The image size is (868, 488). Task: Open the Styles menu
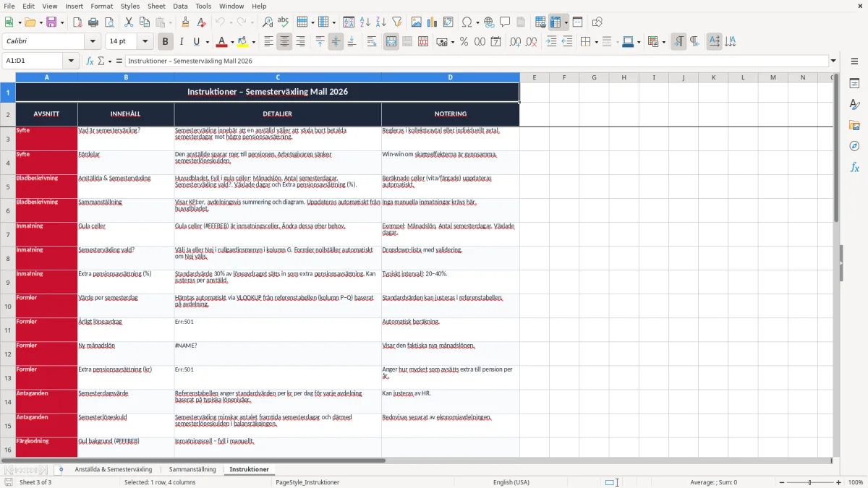coord(130,6)
